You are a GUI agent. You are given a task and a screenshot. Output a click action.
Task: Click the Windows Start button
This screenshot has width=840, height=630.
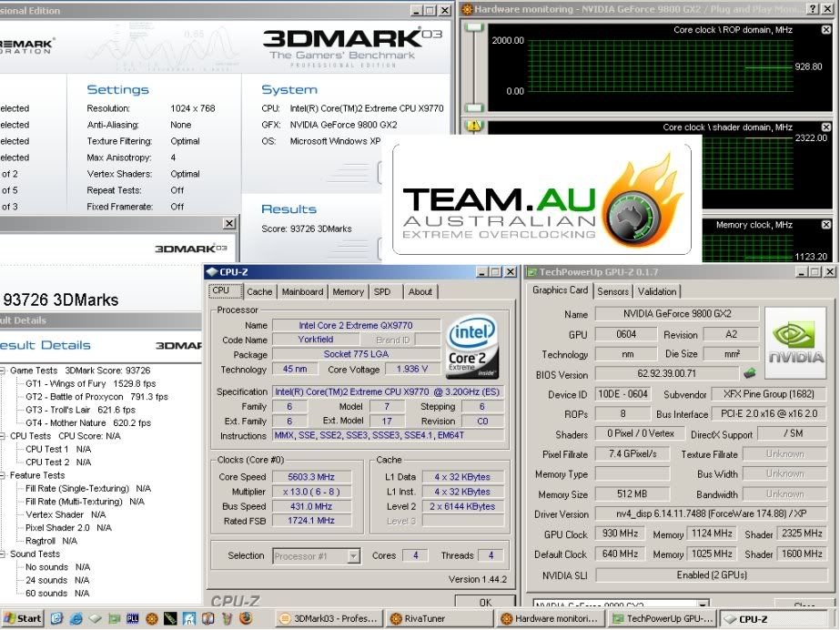click(x=22, y=618)
